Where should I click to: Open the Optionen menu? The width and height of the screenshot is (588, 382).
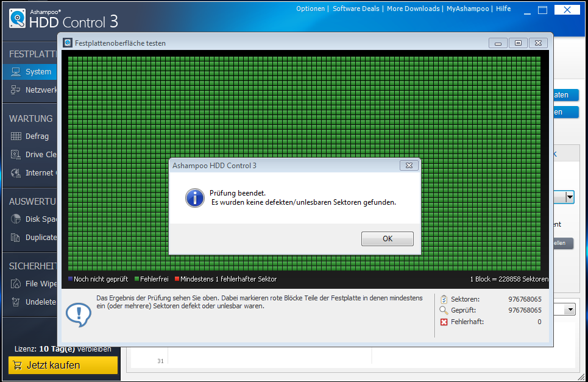[x=311, y=9]
